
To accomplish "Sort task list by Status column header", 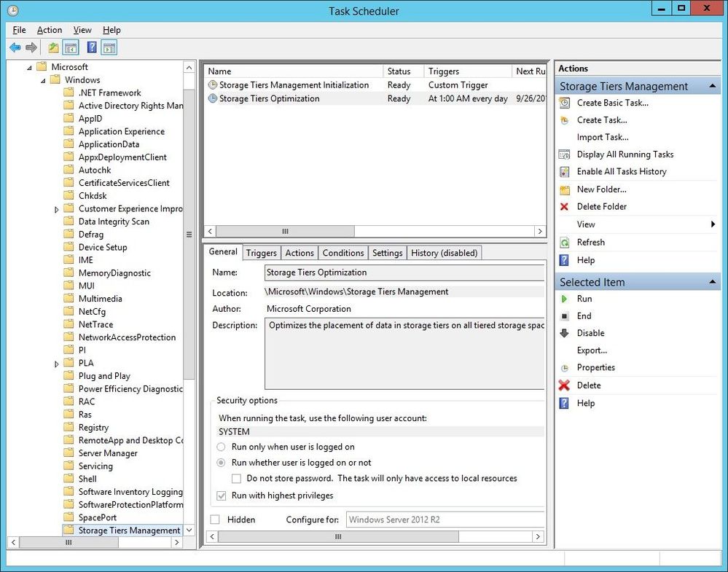I will (404, 71).
